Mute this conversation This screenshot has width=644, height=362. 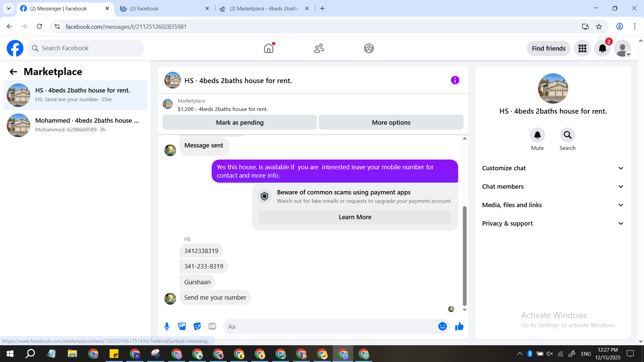pos(537,135)
